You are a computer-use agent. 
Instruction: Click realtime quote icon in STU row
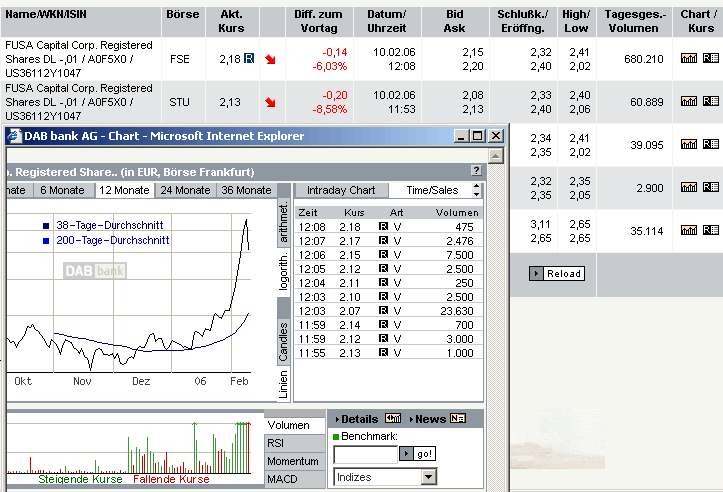[x=711, y=102]
